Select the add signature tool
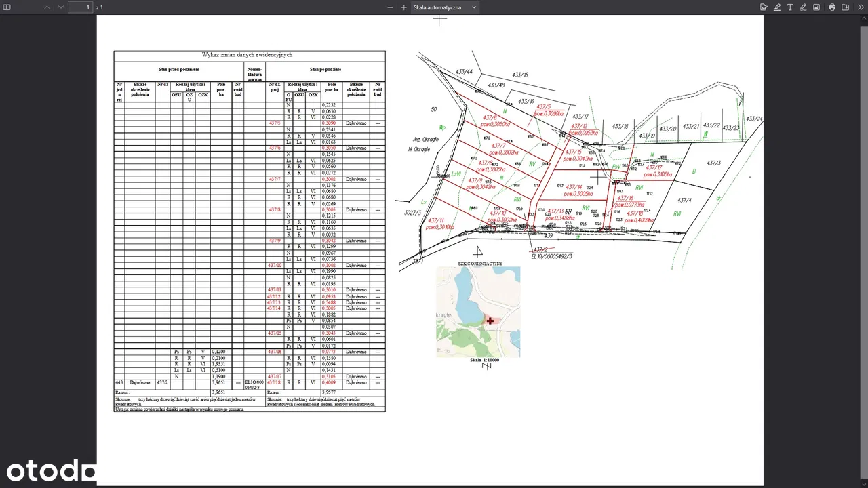Screen dimensions: 868x488 (x=764, y=7)
